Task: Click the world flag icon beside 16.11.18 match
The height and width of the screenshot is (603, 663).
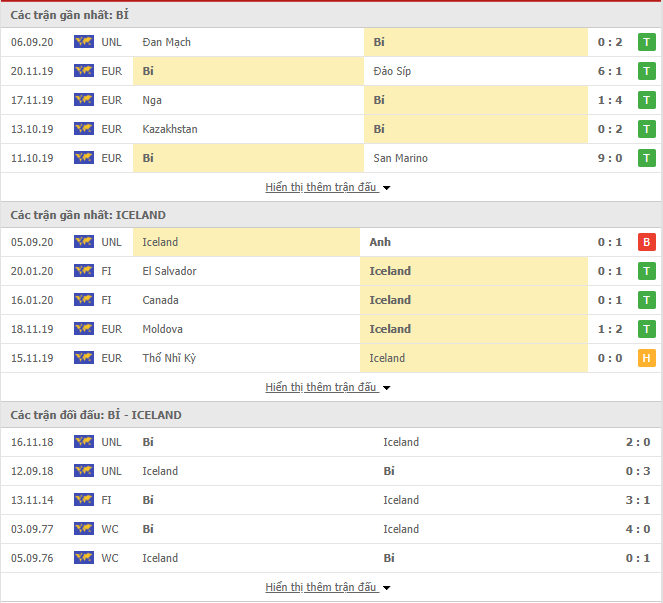Action: coord(84,442)
